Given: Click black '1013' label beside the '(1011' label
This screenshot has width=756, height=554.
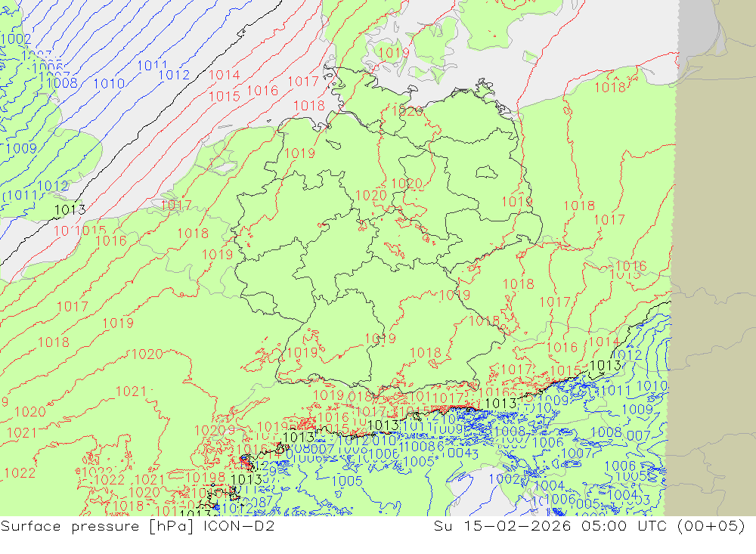Looking at the screenshot, I should pos(70,210).
